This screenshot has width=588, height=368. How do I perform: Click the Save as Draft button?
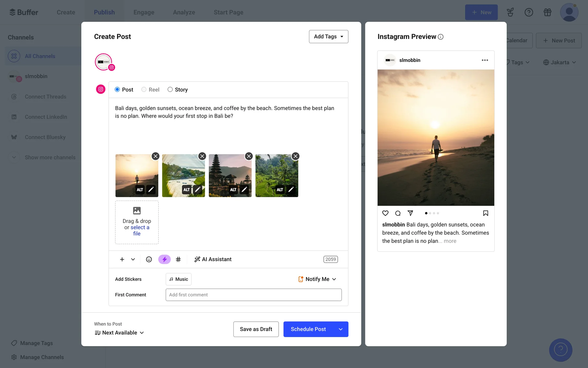coord(256,329)
